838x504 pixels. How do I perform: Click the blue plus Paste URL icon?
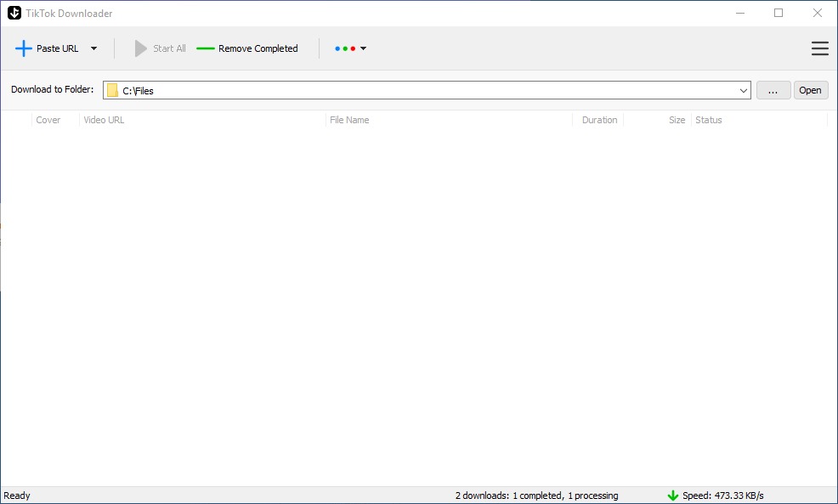[x=24, y=48]
